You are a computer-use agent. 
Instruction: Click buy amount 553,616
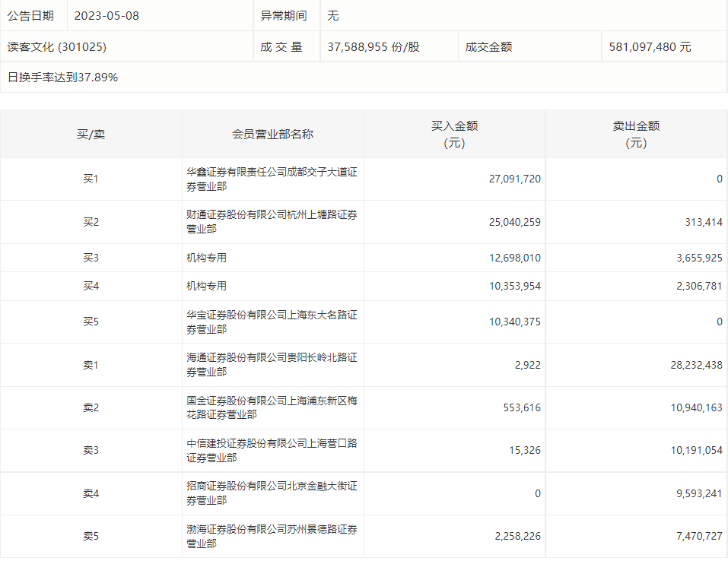522,408
